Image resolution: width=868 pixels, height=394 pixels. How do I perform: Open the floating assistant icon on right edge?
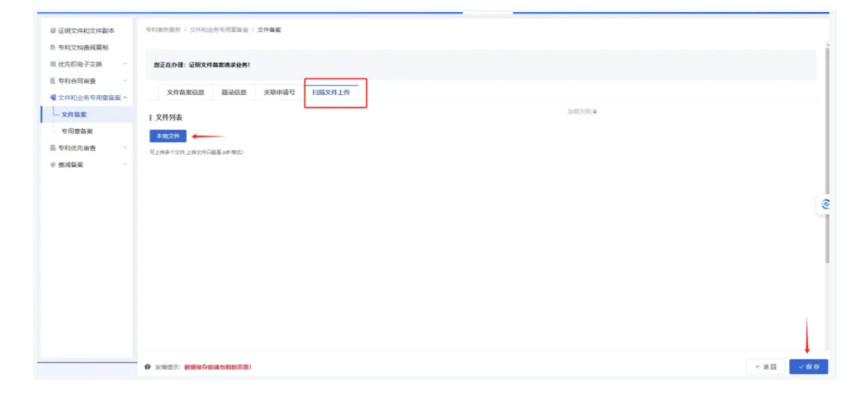(x=825, y=204)
